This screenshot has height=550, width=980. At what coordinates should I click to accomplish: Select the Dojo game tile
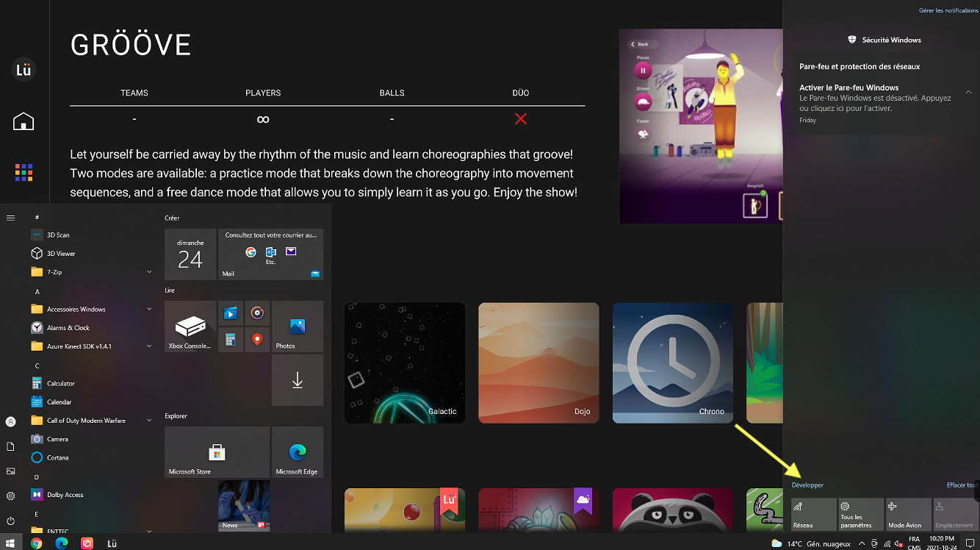point(538,362)
